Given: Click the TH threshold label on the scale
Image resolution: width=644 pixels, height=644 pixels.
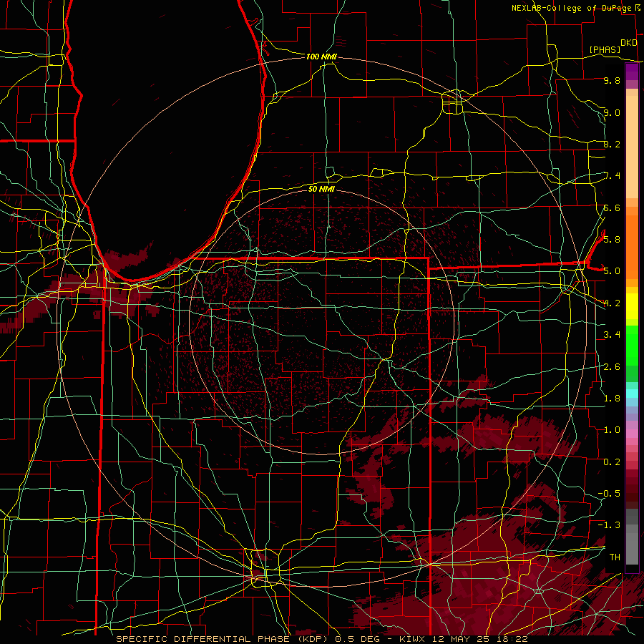Looking at the screenshot, I should 615,557.
